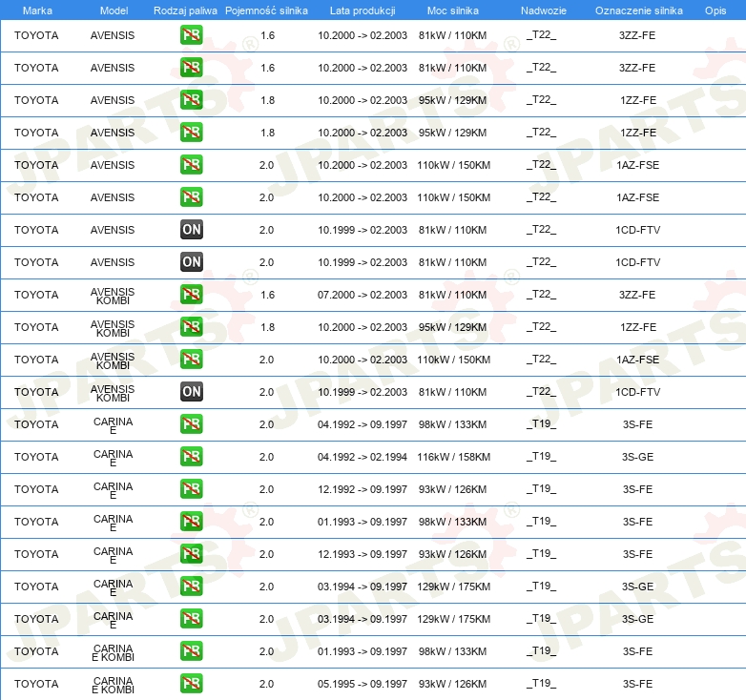This screenshot has height=700, width=746.
Task: Click petrol icon in Avensis Kombi 1.8 row
Action: [191, 327]
